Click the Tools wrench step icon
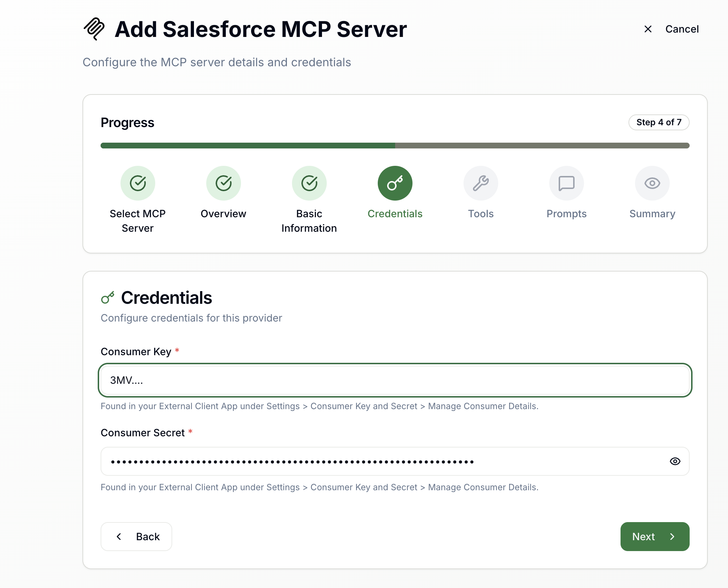This screenshot has width=728, height=588. coord(481,183)
